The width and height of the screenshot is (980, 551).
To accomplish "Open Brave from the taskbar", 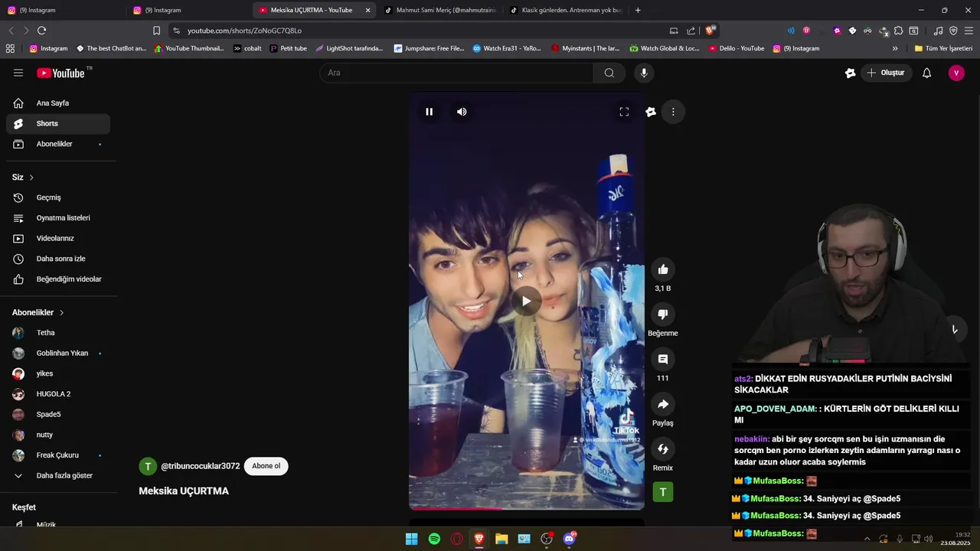I will (479, 539).
